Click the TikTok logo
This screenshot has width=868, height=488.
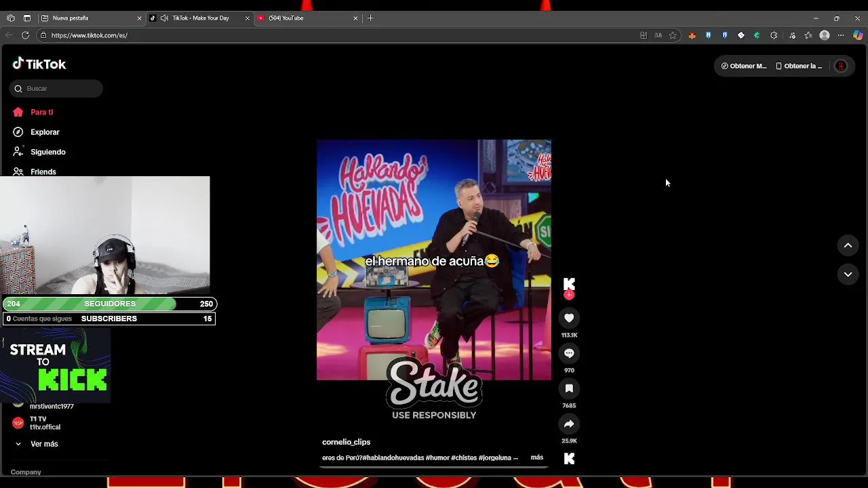tap(39, 64)
